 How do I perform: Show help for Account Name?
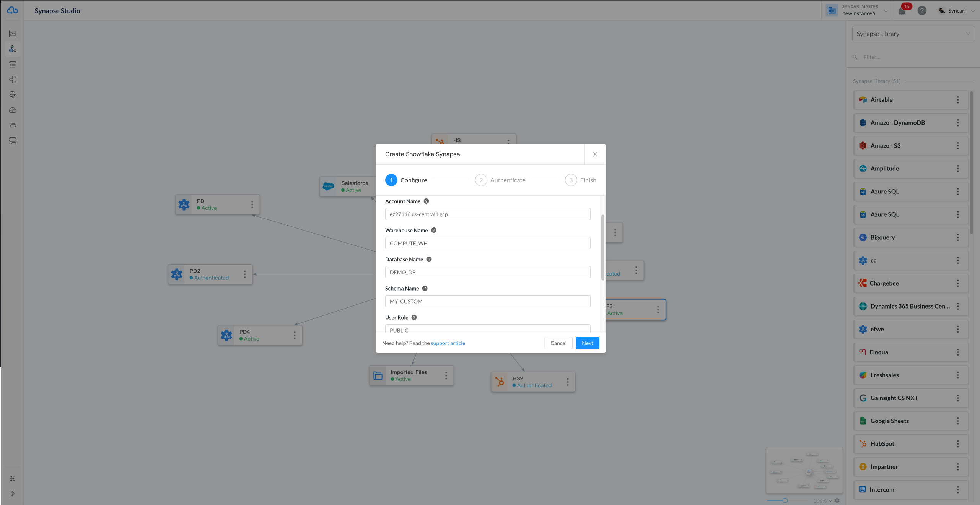click(x=426, y=201)
